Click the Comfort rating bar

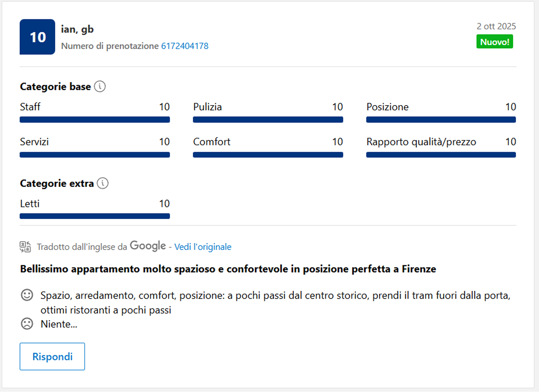click(x=268, y=155)
